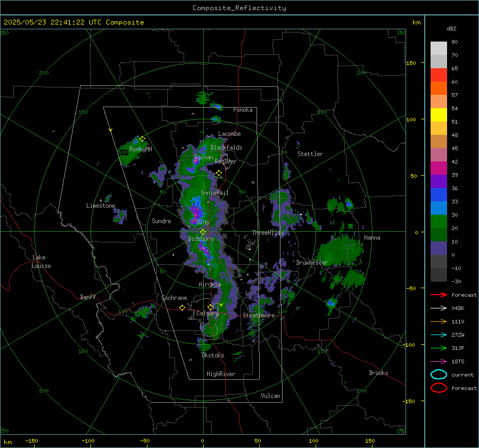Click the Calgary city label
Viewport: 479px width, 448px height.
click(x=208, y=313)
